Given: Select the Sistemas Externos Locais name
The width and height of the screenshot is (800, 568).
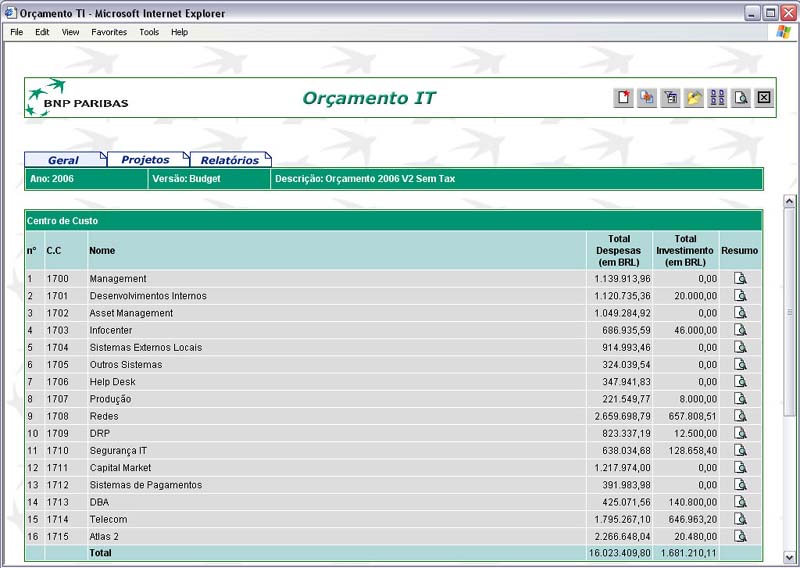Looking at the screenshot, I should (x=146, y=348).
